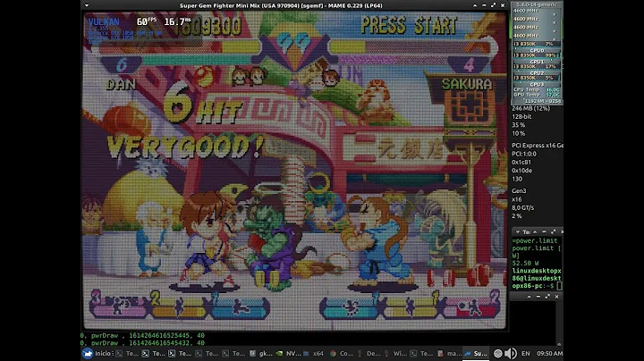This screenshot has width=644, height=361.
Task: Click Sakura's gem level 2 power meter
Action: click(x=473, y=306)
